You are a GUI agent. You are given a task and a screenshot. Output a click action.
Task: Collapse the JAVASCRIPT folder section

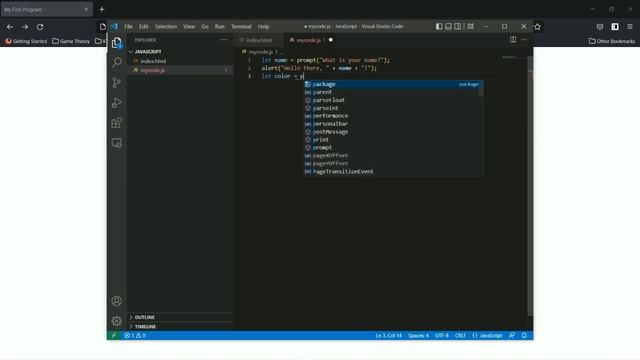coord(180,52)
